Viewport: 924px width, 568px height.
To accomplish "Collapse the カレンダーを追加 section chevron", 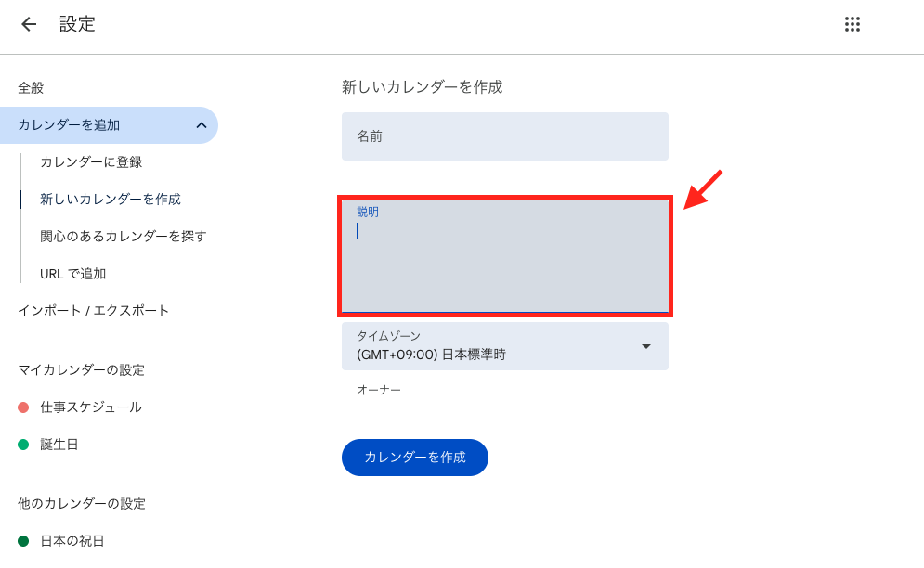I will [202, 125].
